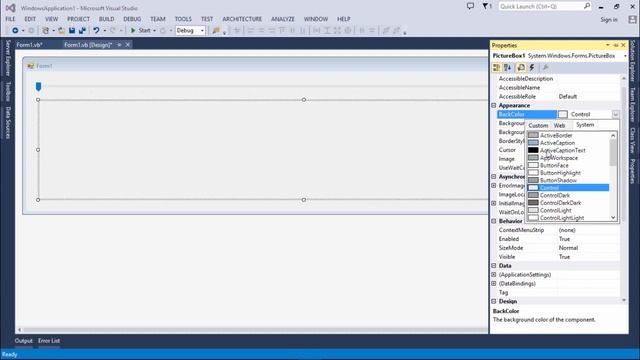Click the BackColor dropdown arrow button
This screenshot has height=360, width=640.
[x=616, y=115]
